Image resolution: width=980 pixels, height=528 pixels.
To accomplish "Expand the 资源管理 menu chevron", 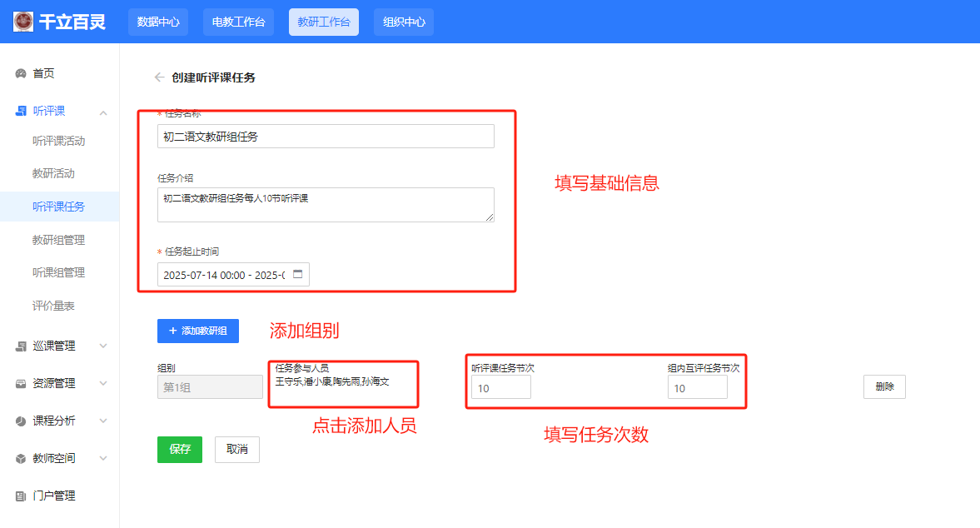I will point(103,383).
